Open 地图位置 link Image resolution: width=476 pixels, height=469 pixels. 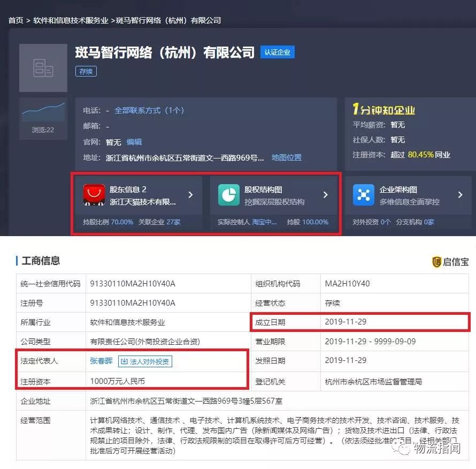click(287, 157)
